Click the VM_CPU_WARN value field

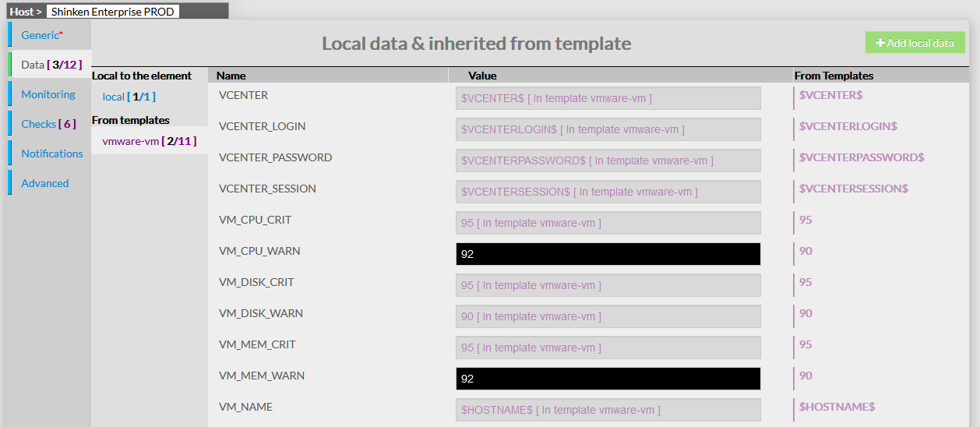click(x=608, y=254)
